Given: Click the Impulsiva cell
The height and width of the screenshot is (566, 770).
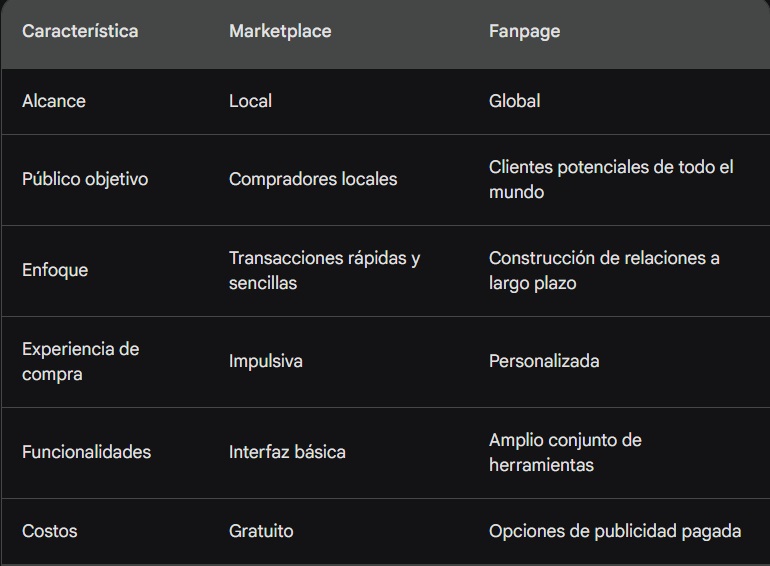Looking at the screenshot, I should pyautogui.click(x=266, y=361).
